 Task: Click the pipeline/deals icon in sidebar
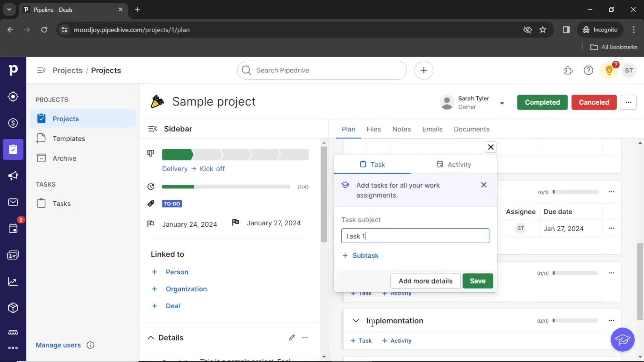click(13, 123)
